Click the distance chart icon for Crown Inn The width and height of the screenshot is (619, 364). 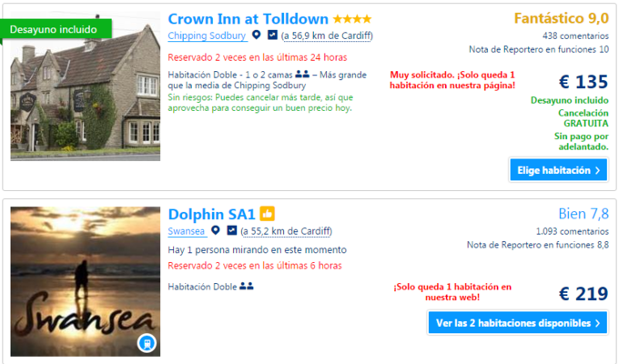273,35
